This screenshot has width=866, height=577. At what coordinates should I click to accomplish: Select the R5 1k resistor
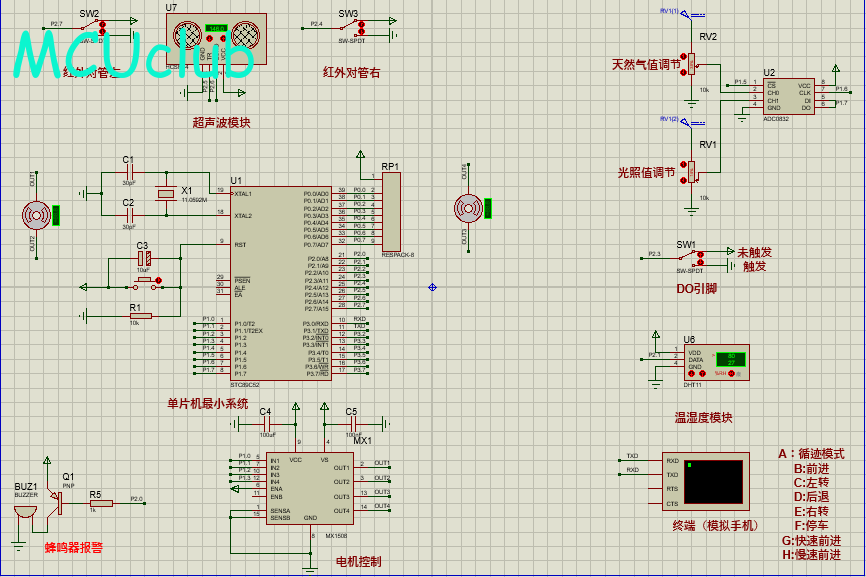(100, 504)
